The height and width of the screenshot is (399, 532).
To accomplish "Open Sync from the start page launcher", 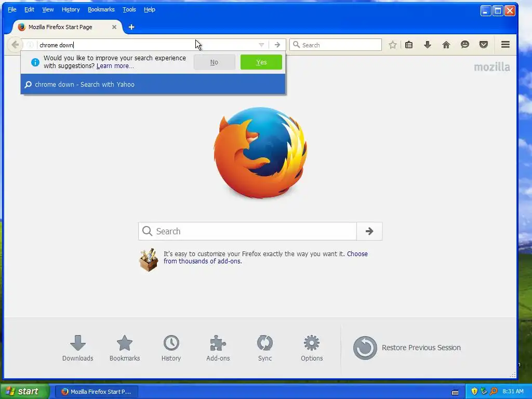I will [x=264, y=348].
